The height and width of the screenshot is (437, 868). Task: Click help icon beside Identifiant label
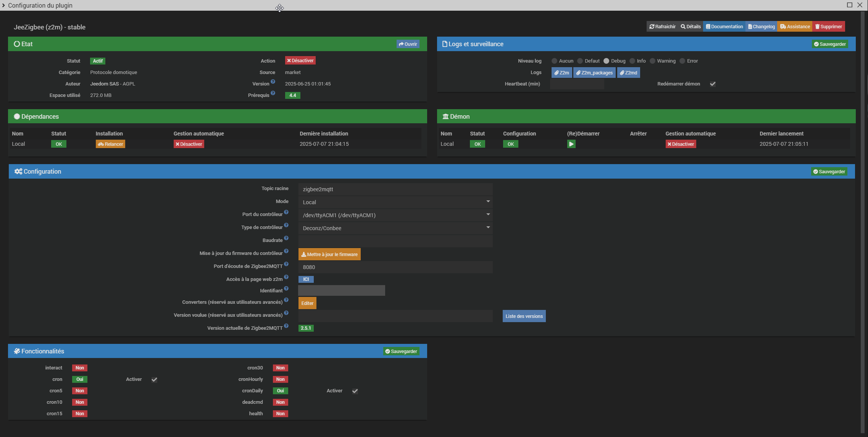tap(286, 289)
